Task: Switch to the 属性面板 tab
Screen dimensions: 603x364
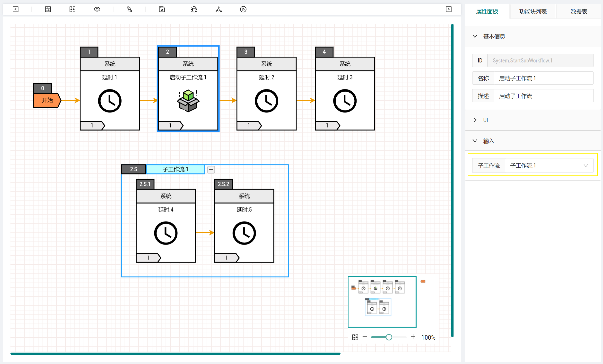Action: coord(487,11)
